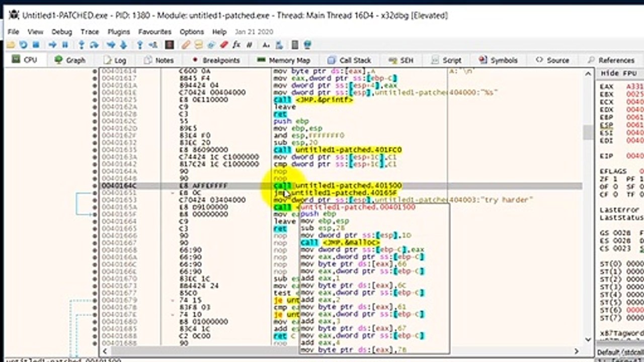Click the Trace Into toolbar icon
The height and width of the screenshot is (362, 644).
111,45
